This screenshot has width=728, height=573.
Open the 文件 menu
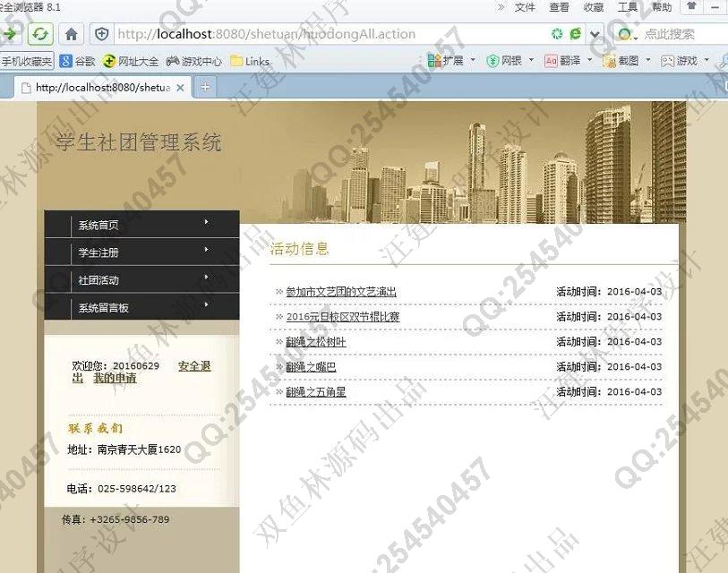(525, 7)
